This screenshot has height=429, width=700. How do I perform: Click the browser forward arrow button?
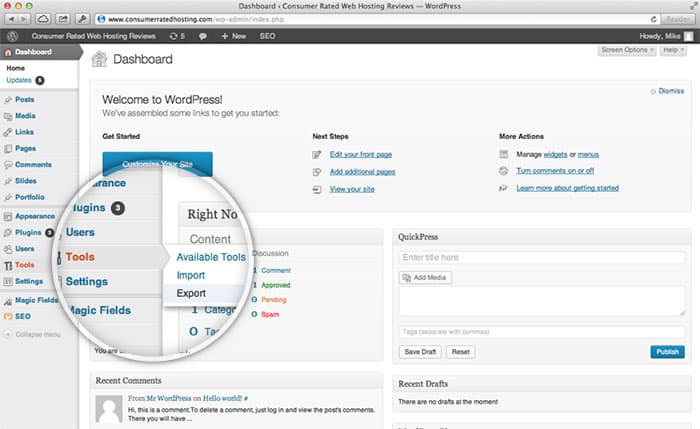[x=24, y=19]
